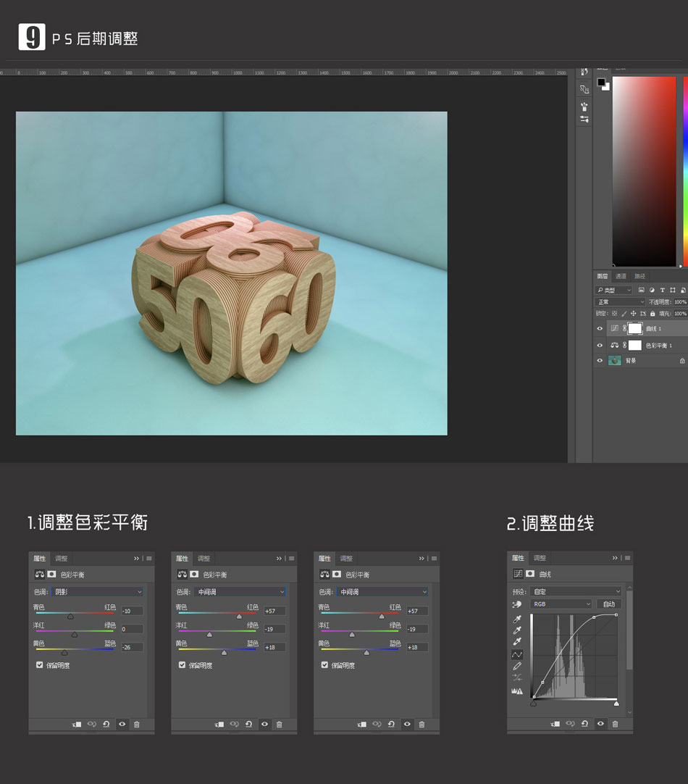This screenshot has height=784, width=688.
Task: Click clip-to-layer icon in Curves panel
Action: pyautogui.click(x=555, y=724)
